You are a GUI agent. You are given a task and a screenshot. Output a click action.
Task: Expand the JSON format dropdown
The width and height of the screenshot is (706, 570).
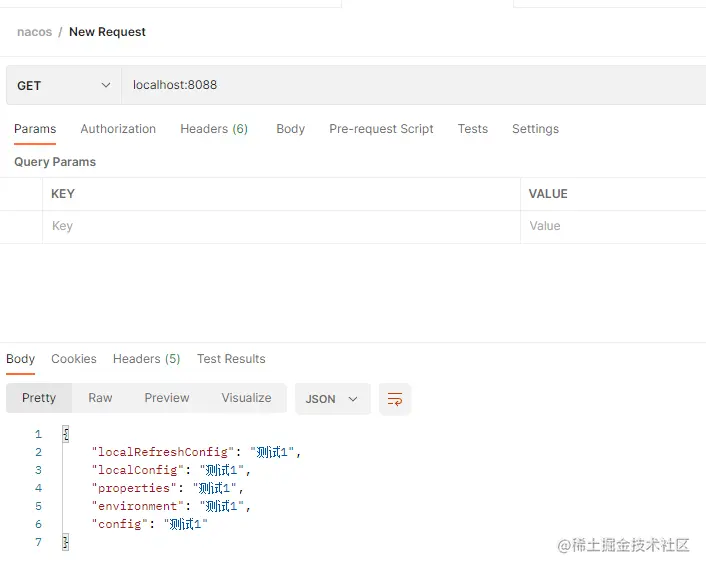click(x=332, y=399)
